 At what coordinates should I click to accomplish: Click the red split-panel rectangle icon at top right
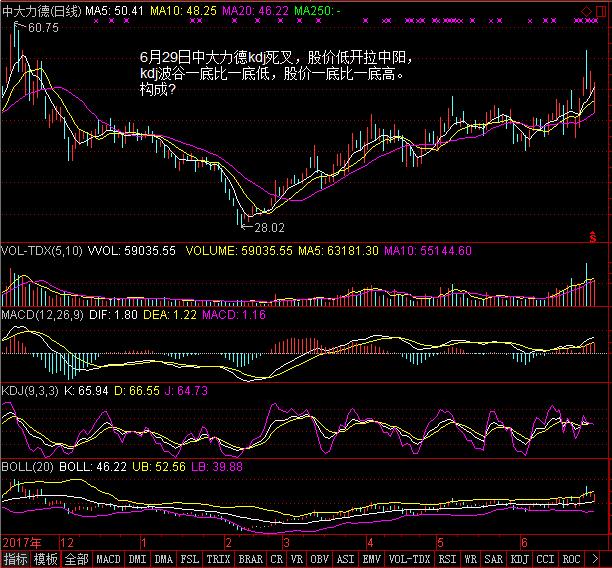(x=601, y=11)
